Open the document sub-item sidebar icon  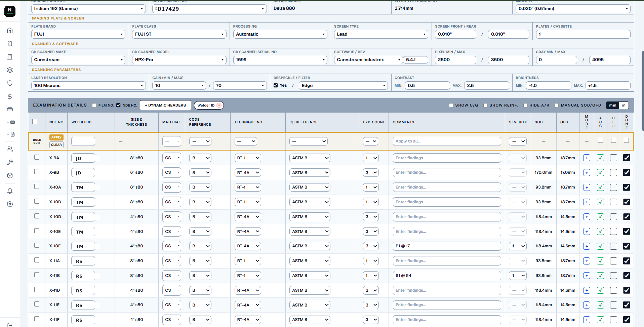click(12, 134)
